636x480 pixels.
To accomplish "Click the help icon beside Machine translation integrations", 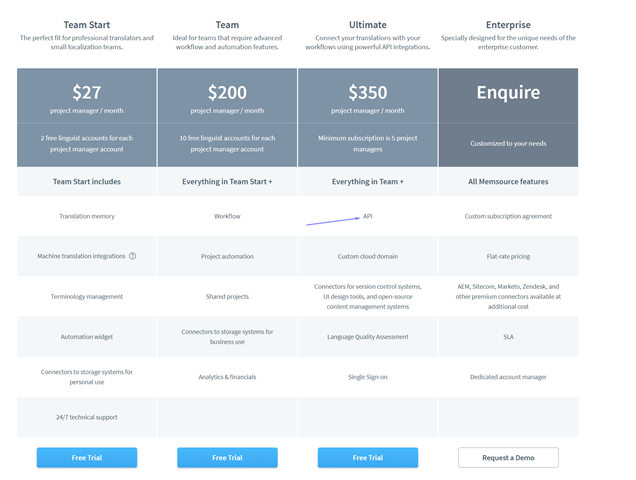I will [x=132, y=256].
